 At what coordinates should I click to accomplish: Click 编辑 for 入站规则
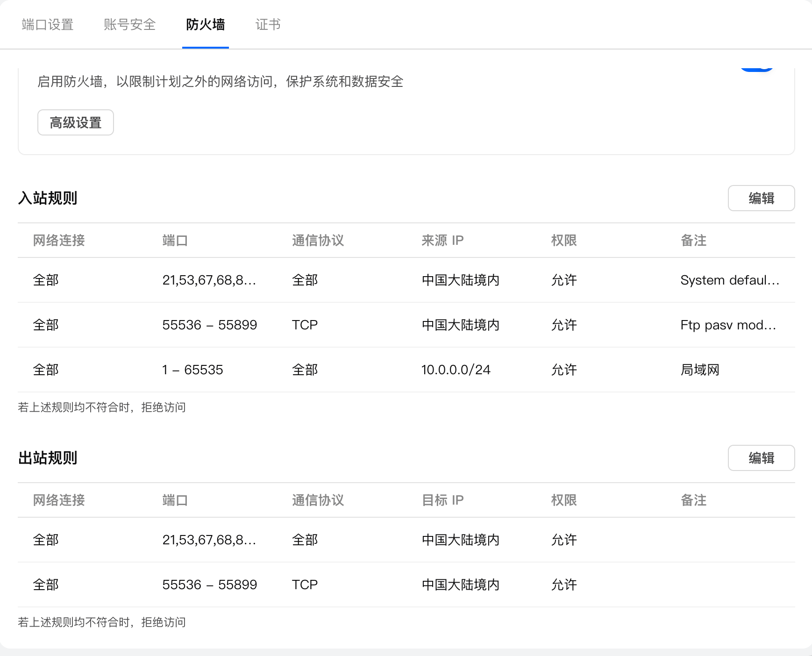click(x=761, y=198)
